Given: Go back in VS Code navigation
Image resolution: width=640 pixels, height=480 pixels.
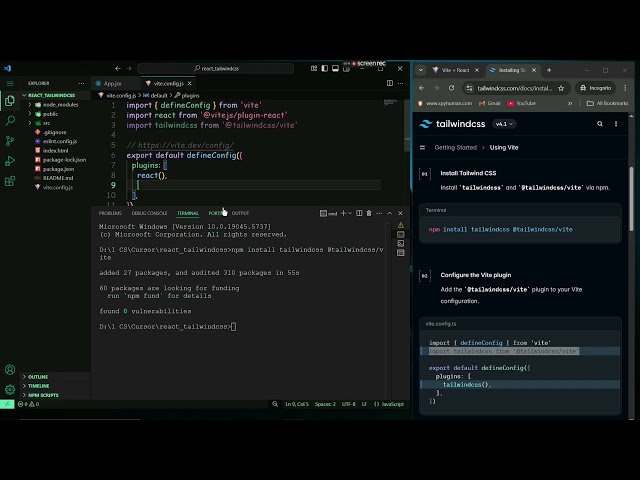Looking at the screenshot, I should click(118, 69).
